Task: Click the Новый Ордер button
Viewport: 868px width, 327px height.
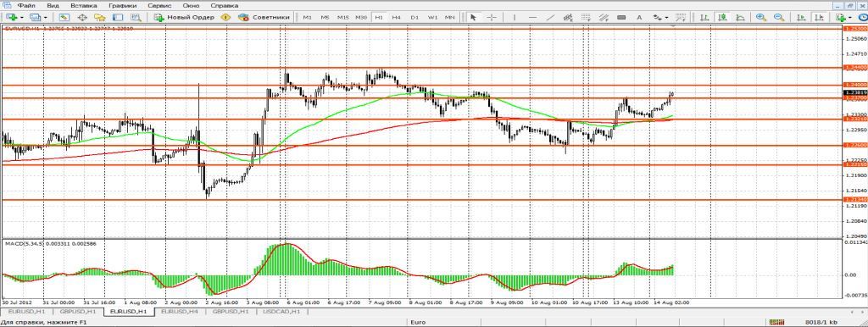Action: point(184,17)
